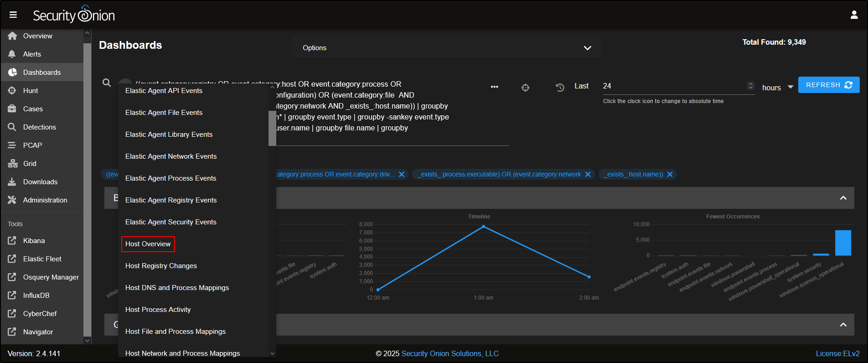Choose Elastic Agent Network Events query

click(x=171, y=156)
